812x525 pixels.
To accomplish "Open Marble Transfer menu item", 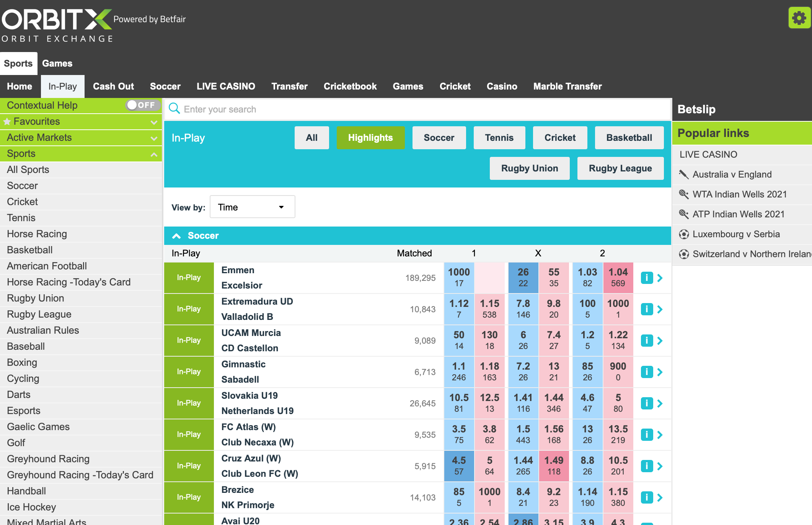I will tap(567, 86).
